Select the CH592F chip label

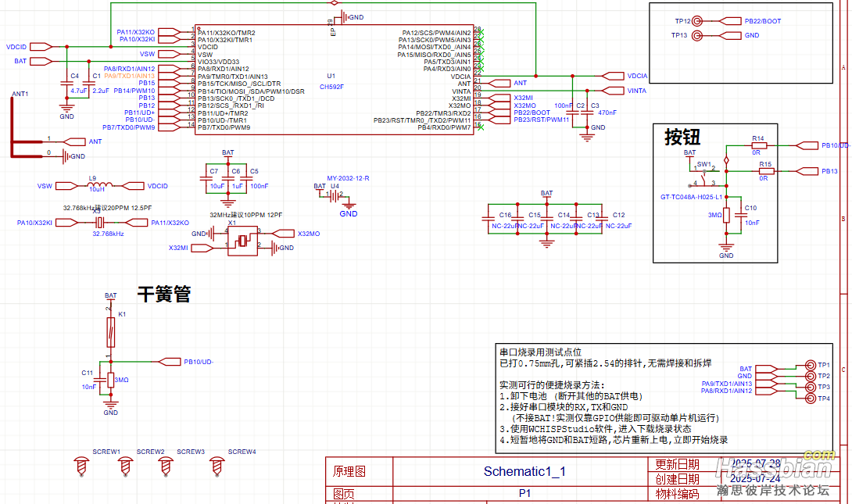pyautogui.click(x=331, y=87)
